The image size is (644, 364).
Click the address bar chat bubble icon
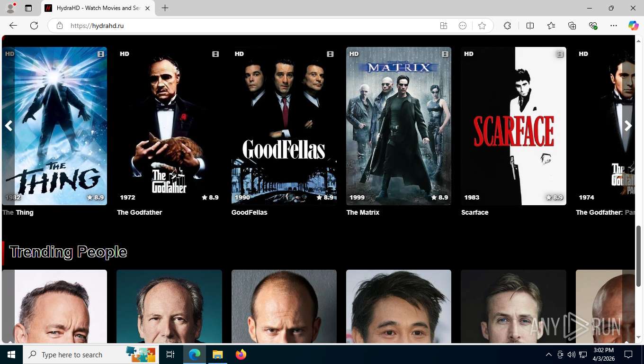[463, 26]
